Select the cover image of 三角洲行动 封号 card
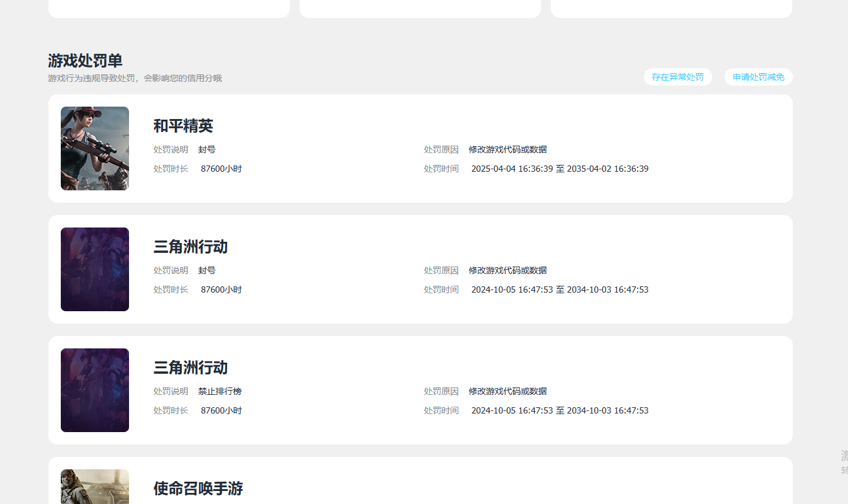This screenshot has height=504, width=848. click(95, 269)
